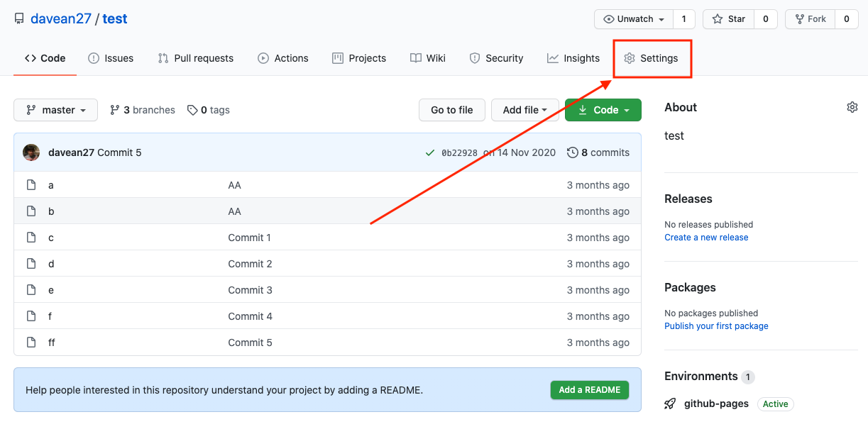Click the watchers count 1
Viewport: 868px width, 434px height.
click(684, 19)
